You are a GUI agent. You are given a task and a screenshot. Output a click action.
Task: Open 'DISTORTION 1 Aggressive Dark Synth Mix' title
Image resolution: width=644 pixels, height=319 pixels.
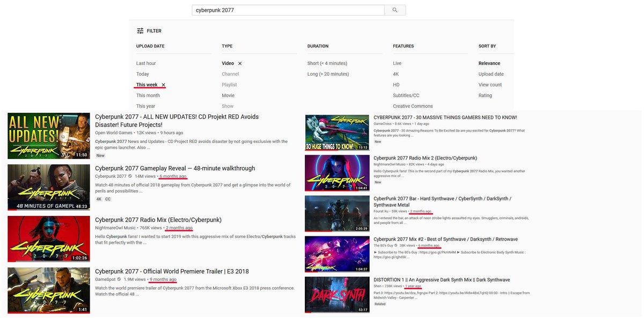442,280
